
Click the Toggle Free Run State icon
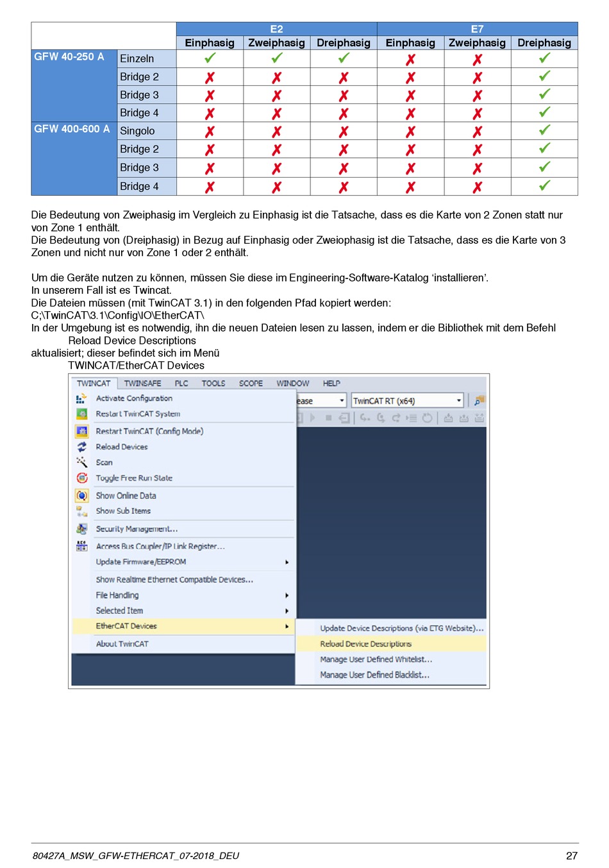pos(81,478)
